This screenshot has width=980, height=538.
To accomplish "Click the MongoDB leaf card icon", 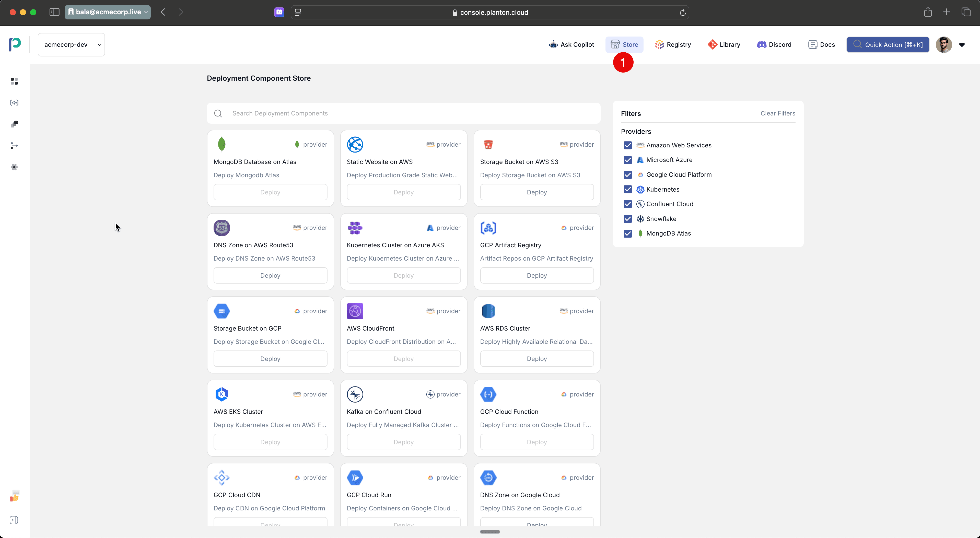I will tap(222, 145).
